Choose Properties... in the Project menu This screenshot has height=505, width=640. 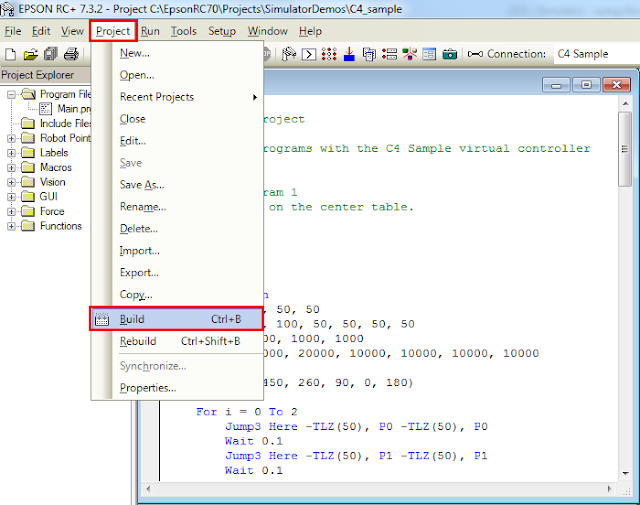[177, 388]
